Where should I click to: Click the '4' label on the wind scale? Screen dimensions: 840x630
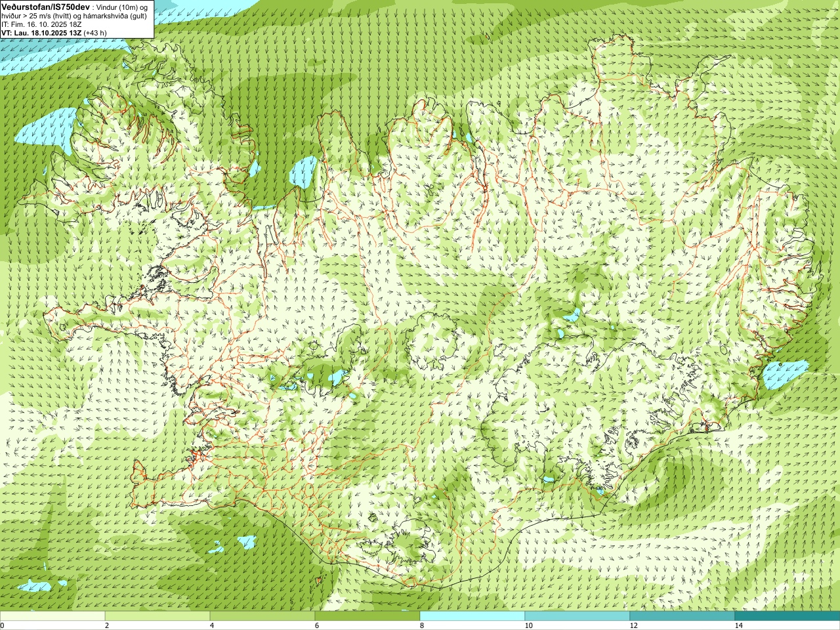pos(212,625)
